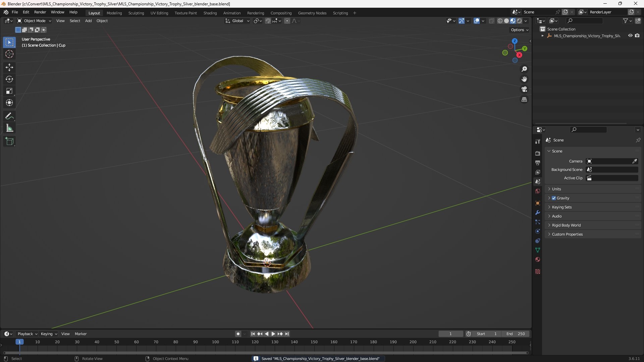
Task: Switch to the Modeling workspace tab
Action: [x=114, y=13]
